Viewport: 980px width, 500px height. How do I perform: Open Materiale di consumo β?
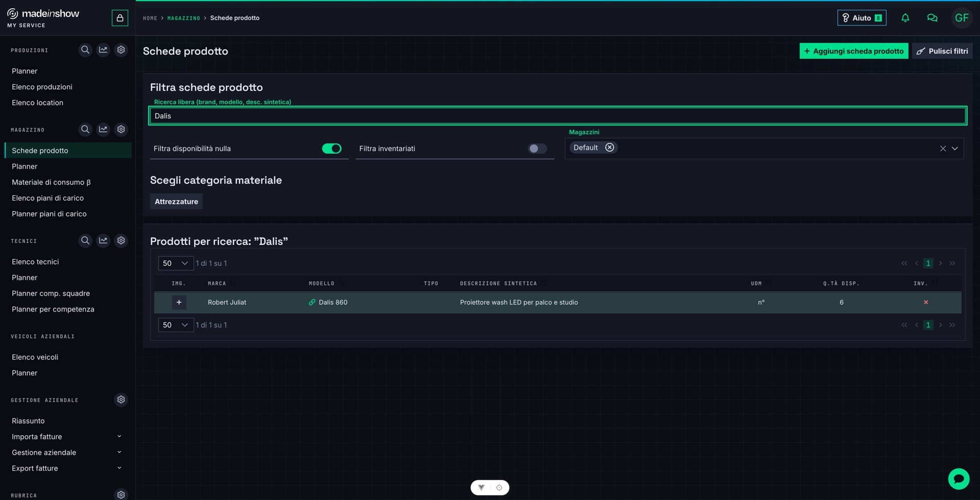tap(51, 182)
